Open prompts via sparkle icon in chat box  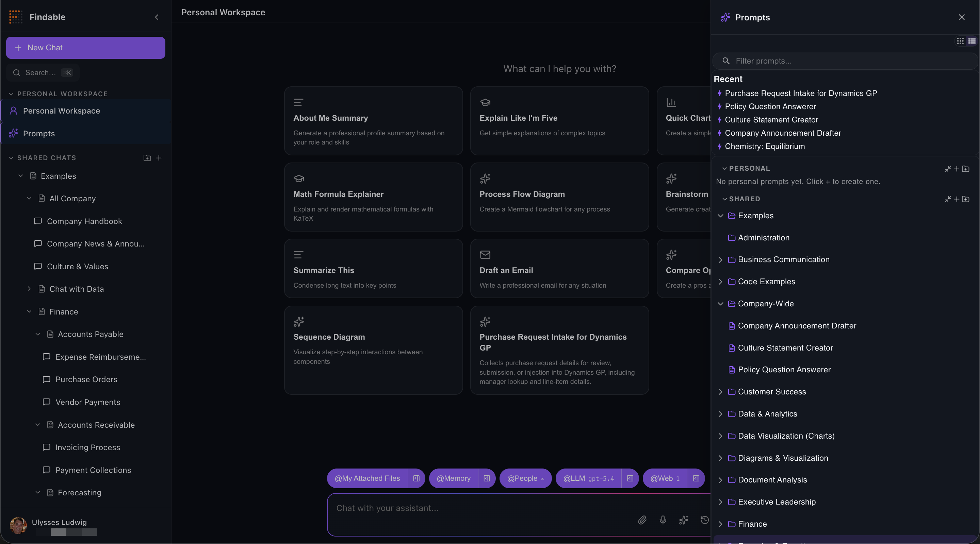click(684, 520)
